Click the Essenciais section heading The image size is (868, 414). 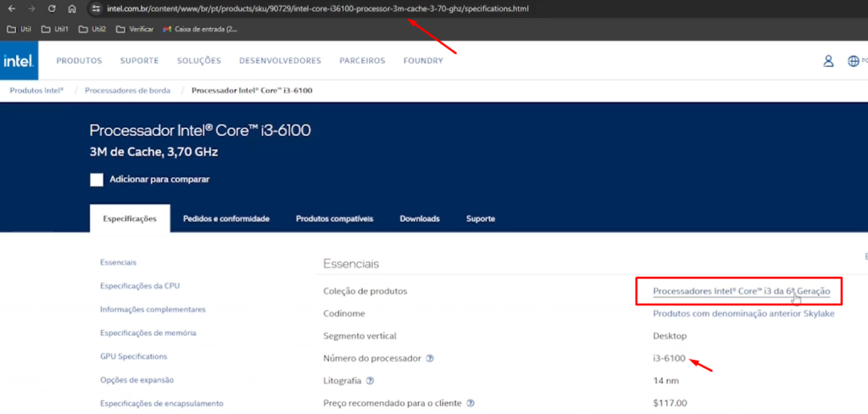pos(351,264)
